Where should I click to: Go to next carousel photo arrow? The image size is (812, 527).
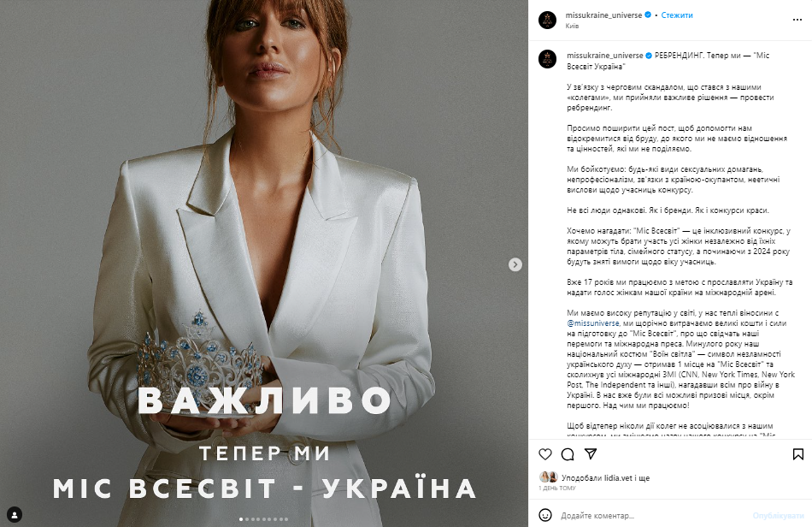[515, 264]
